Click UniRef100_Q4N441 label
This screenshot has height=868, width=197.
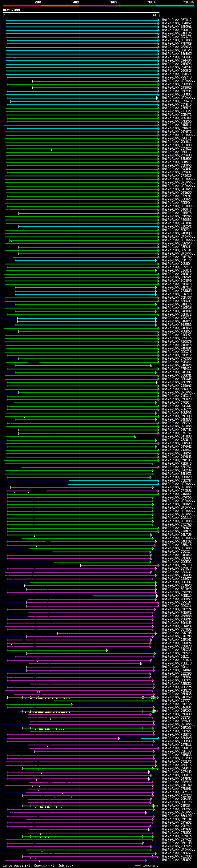coord(177,494)
